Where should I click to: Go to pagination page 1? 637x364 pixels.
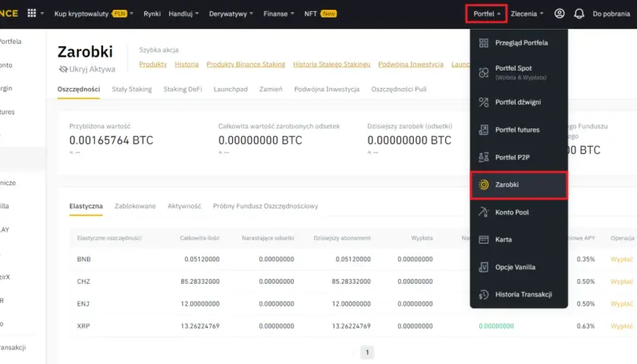(x=367, y=353)
